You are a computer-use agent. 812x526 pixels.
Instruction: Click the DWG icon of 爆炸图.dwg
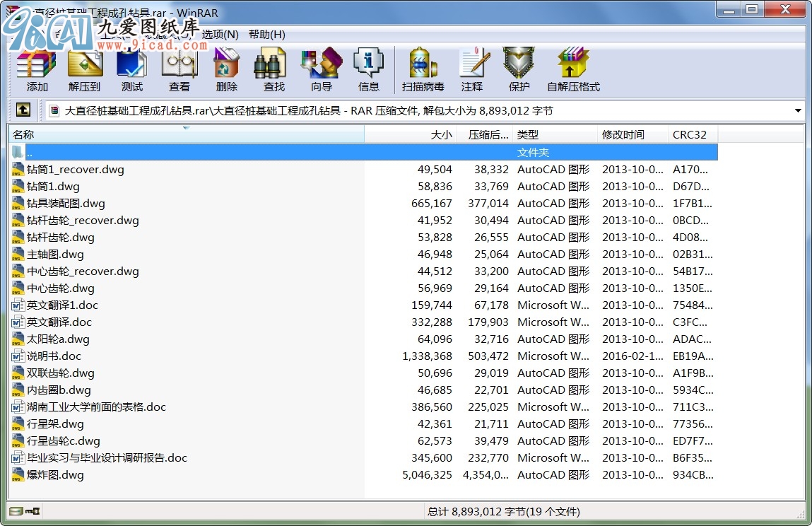point(18,474)
